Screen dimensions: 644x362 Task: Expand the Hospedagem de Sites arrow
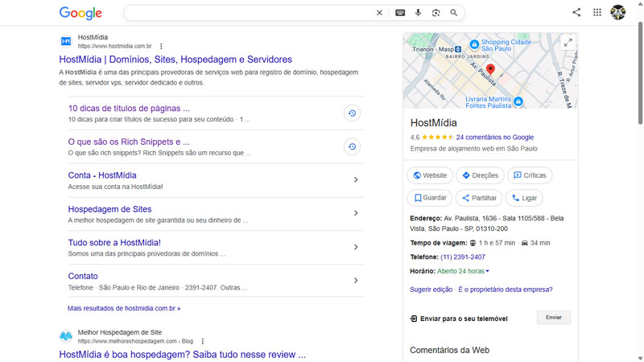(x=356, y=214)
